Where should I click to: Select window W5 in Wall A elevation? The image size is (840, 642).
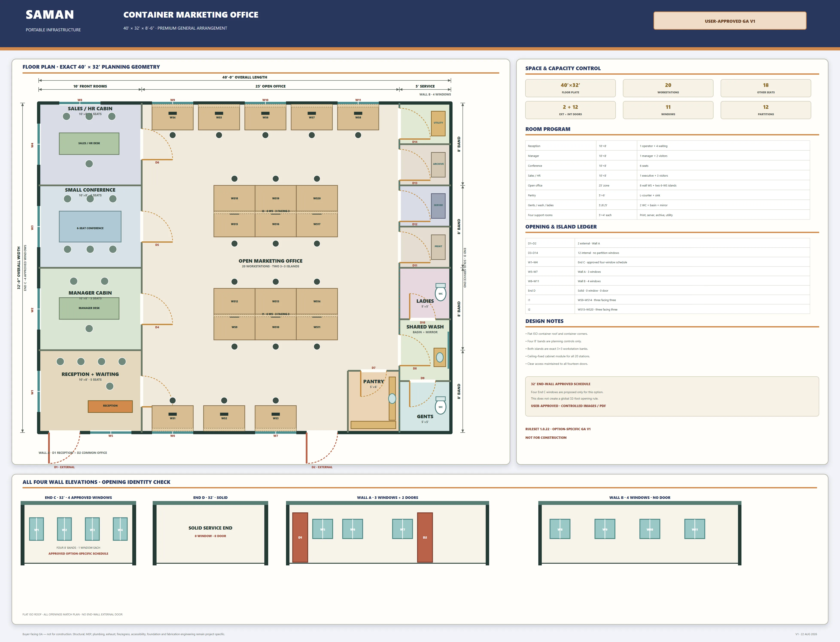click(x=323, y=529)
